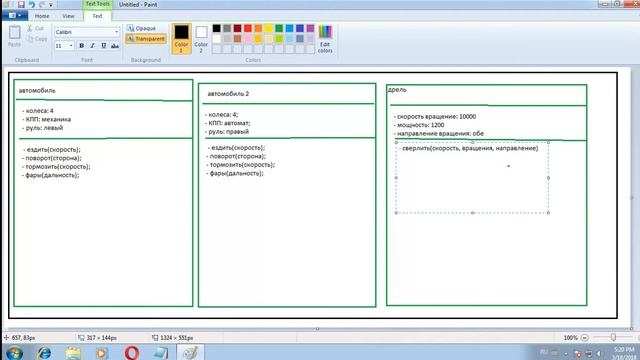Click the Redo arrow icon
This screenshot has width=640, height=360.
(42, 4)
